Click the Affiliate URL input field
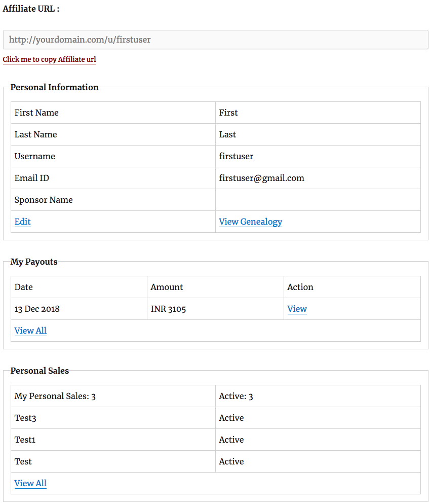The height and width of the screenshot is (504, 431). 216,40
